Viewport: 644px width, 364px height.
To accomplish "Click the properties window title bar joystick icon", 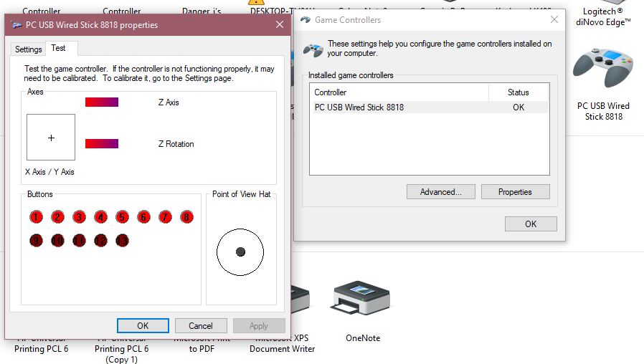I will [x=16, y=25].
